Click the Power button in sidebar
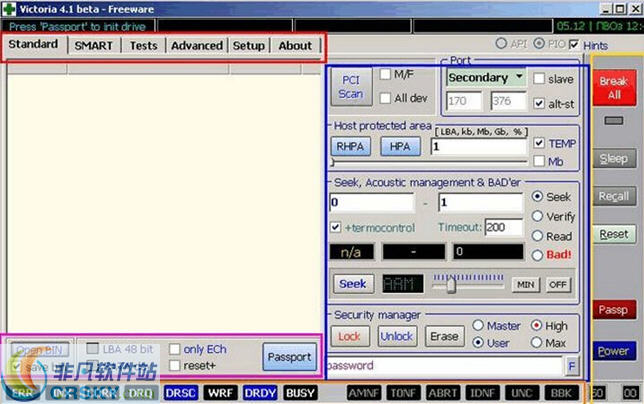The image size is (644, 404). [612, 351]
